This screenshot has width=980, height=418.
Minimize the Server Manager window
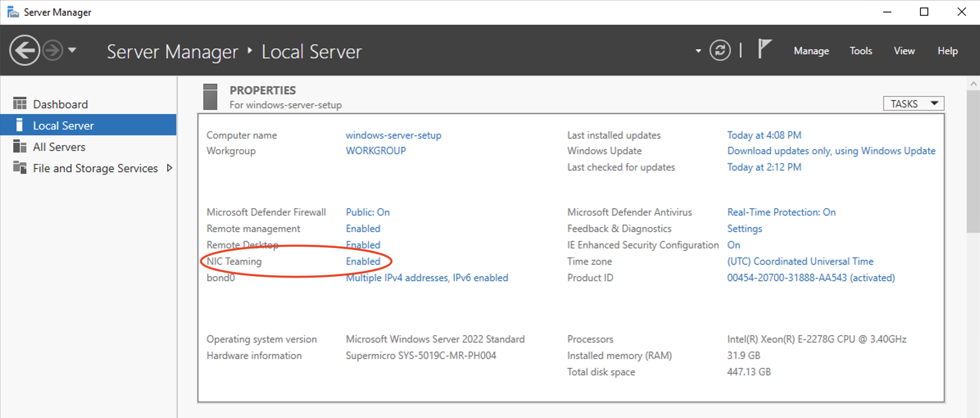coord(887,12)
